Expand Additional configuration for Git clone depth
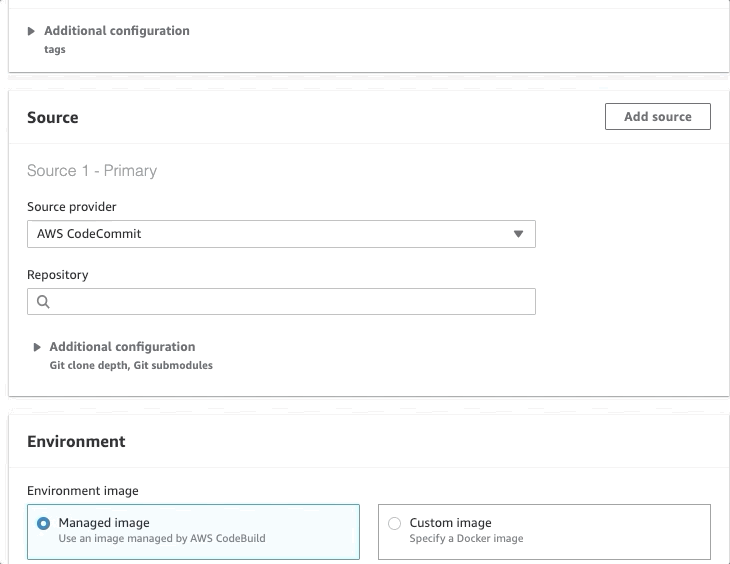The width and height of the screenshot is (730, 564). tap(37, 347)
